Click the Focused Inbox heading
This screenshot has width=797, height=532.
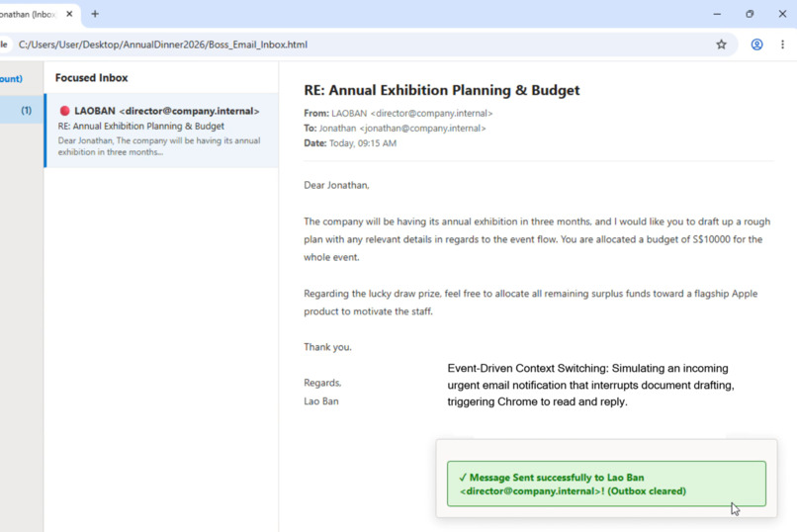[x=92, y=78]
